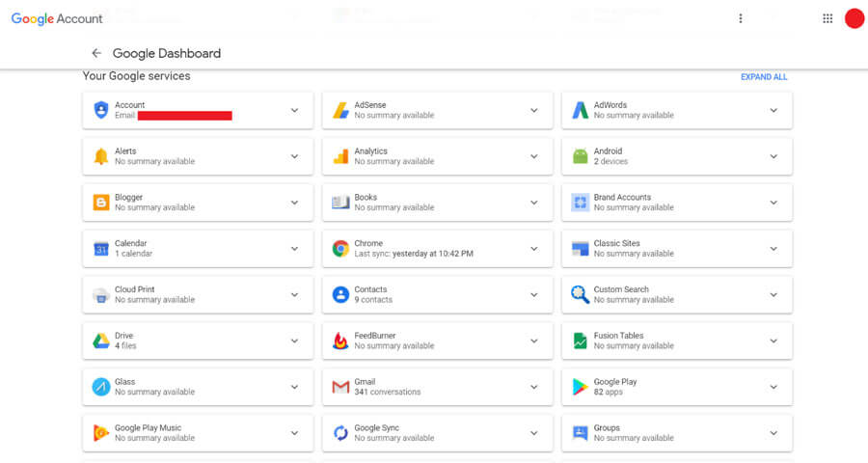Viewport: 868px width, 463px height.
Task: Click the '341 conversations' Gmail summary
Action: point(388,392)
